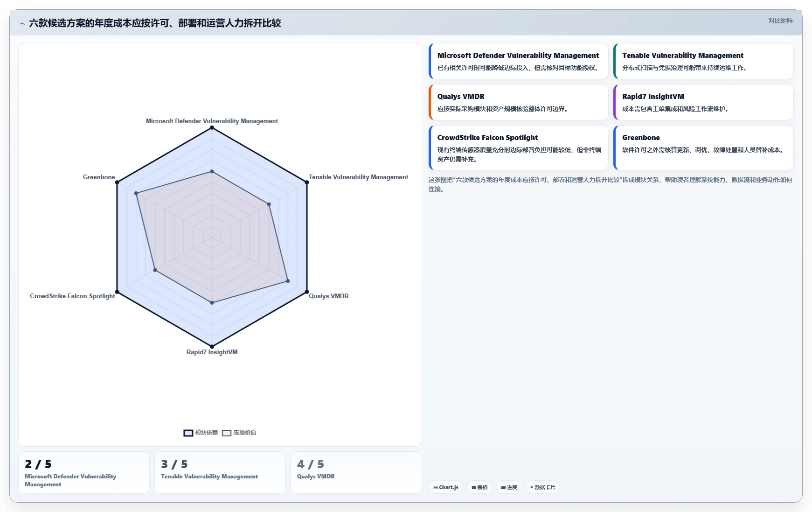Click the radar axis label CrowdStrike Falcon Spotlight

(x=72, y=296)
